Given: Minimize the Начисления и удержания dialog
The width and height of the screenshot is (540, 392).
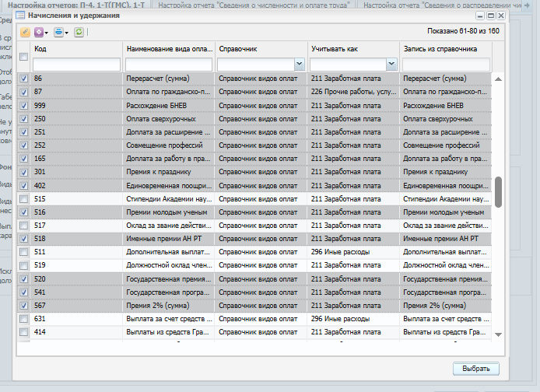Looking at the screenshot, I should point(480,16).
